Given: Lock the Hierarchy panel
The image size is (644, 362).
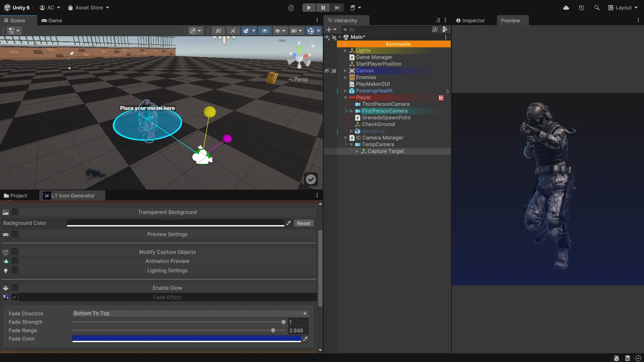Looking at the screenshot, I should (x=438, y=20).
